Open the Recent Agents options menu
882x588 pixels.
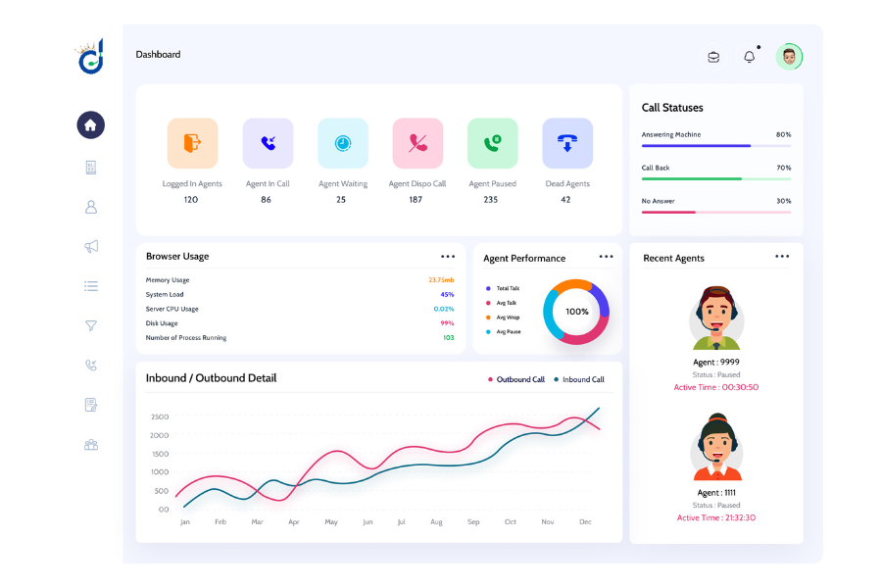click(782, 257)
